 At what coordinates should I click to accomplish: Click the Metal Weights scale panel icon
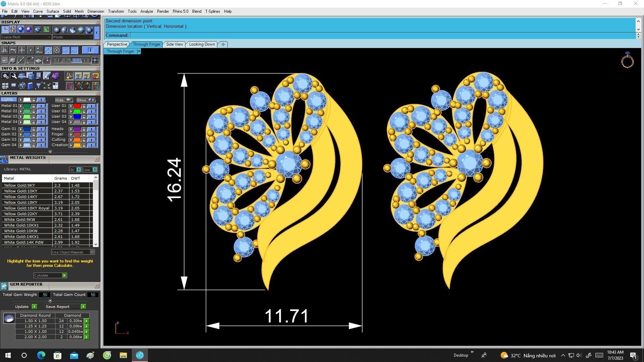(x=4, y=159)
